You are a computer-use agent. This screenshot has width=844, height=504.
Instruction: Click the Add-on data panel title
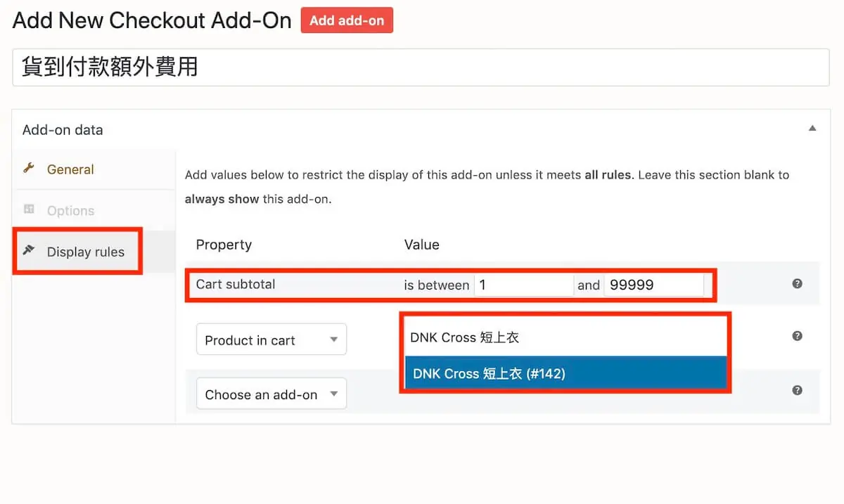(63, 130)
